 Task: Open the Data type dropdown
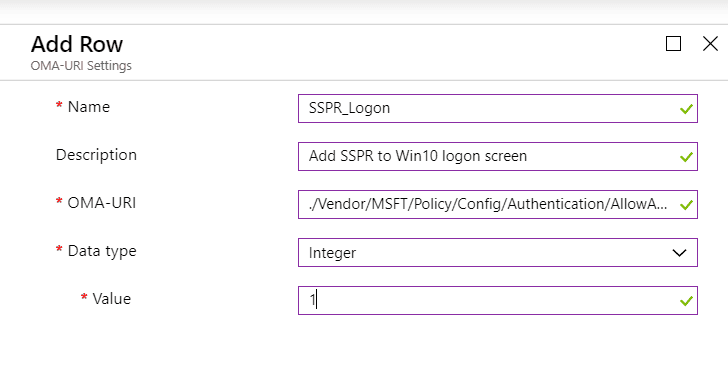(x=498, y=253)
